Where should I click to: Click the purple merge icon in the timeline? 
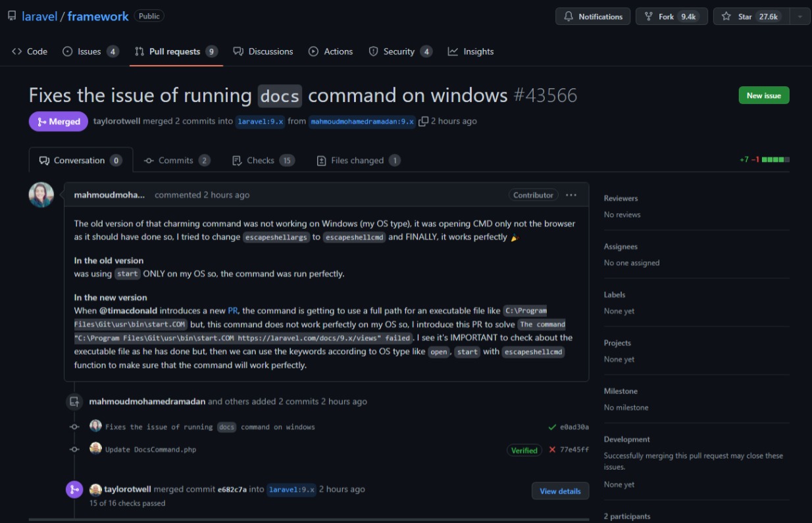tap(74, 490)
